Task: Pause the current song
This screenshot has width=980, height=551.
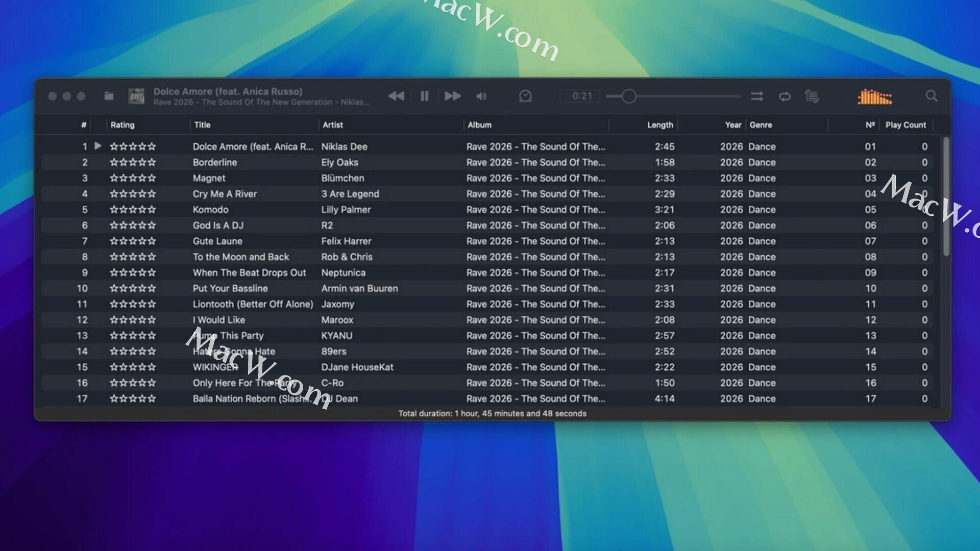Action: point(424,96)
